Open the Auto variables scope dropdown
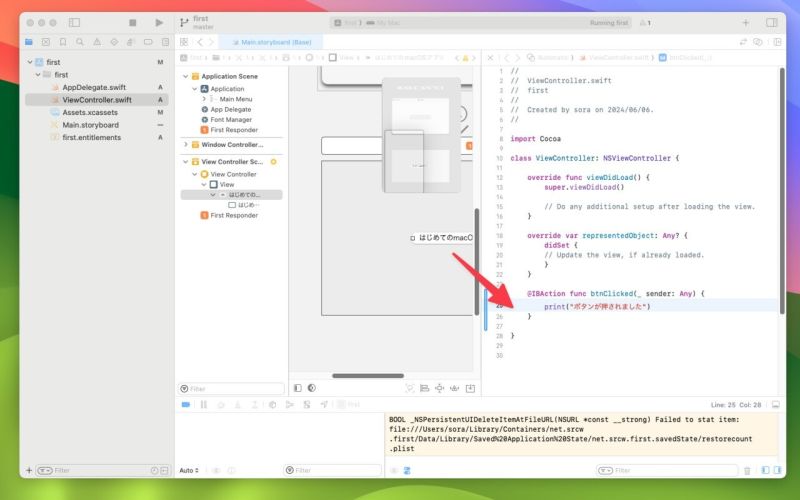Image resolution: width=800 pixels, height=500 pixels. [189, 470]
